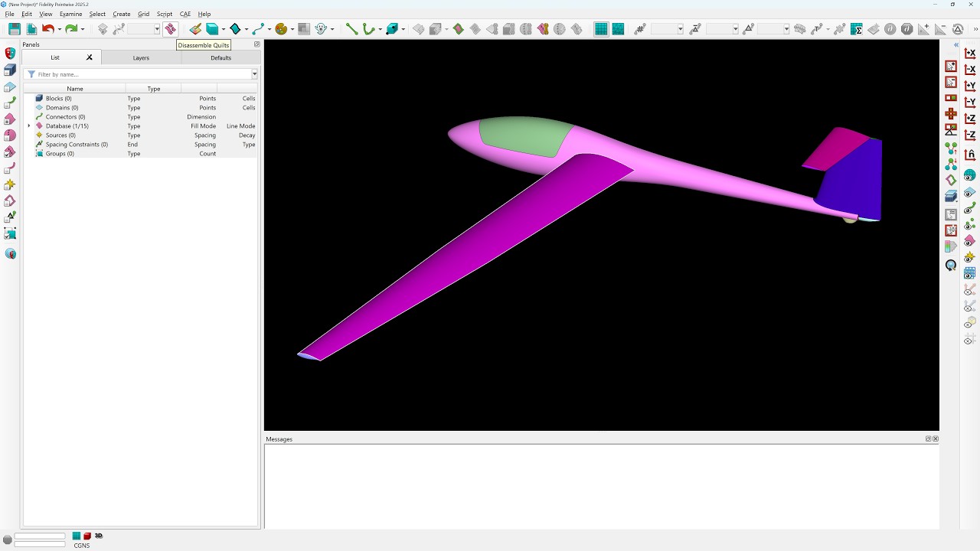Set view to negative Z axis
The width and height of the screenshot is (980, 551).
click(970, 135)
